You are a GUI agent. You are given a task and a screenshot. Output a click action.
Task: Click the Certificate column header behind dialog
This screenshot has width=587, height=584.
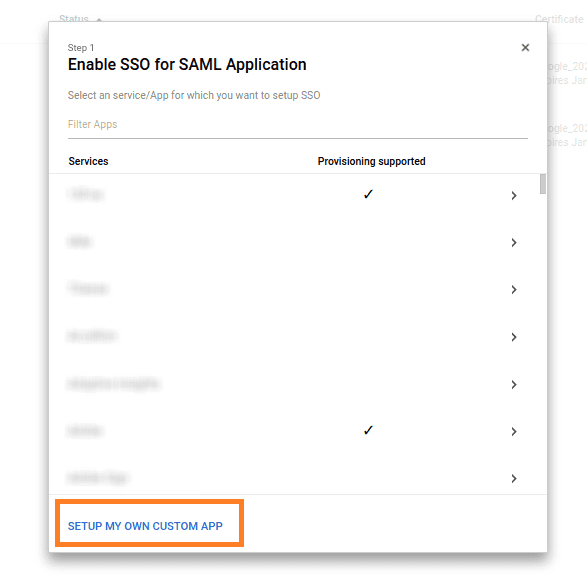click(x=559, y=19)
